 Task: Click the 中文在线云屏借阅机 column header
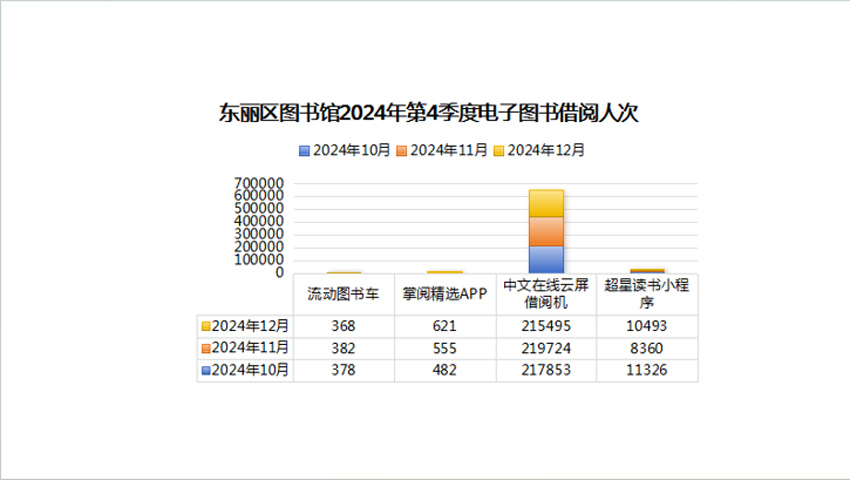(546, 294)
